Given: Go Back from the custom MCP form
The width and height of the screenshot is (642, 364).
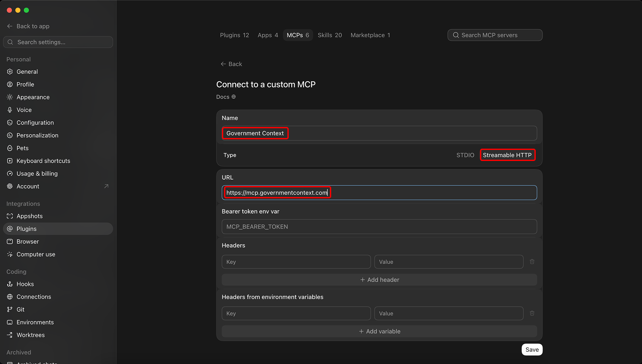Looking at the screenshot, I should tap(231, 64).
